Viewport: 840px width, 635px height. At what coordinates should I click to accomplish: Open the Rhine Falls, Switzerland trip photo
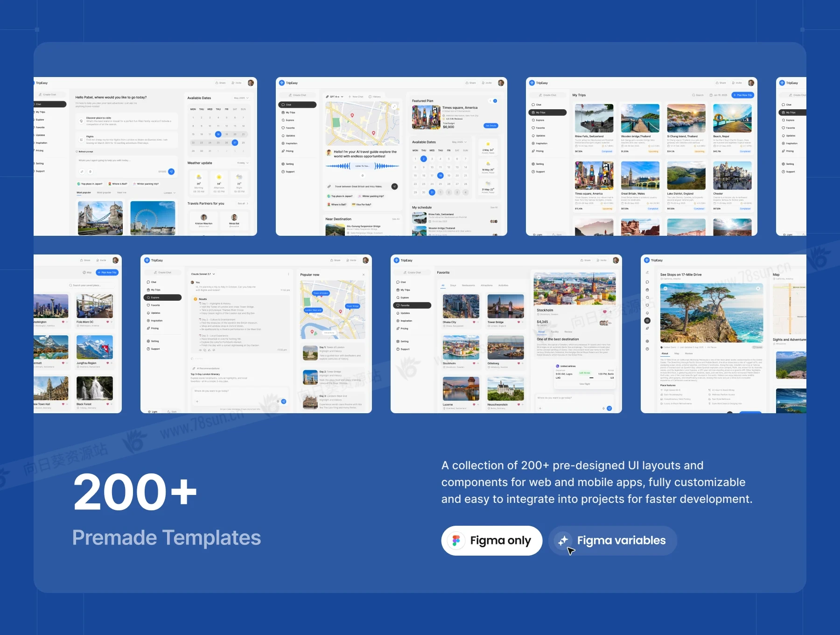pyautogui.click(x=594, y=119)
